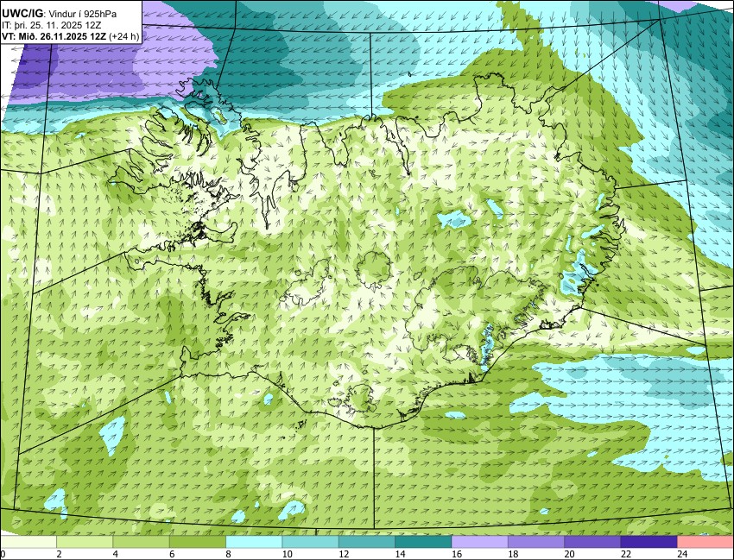Select the legend scale label "20"
The width and height of the screenshot is (734, 560).
(569, 554)
